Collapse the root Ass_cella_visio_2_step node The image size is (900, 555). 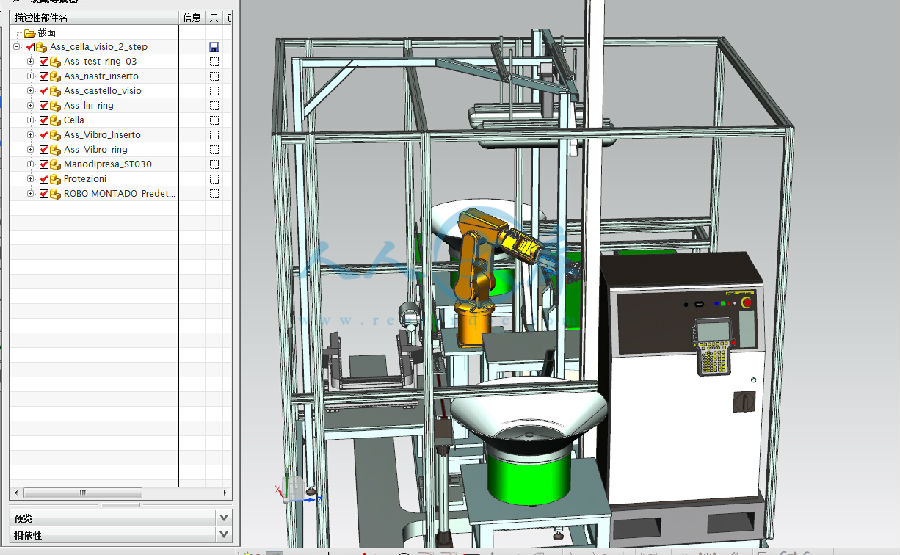tap(17, 47)
